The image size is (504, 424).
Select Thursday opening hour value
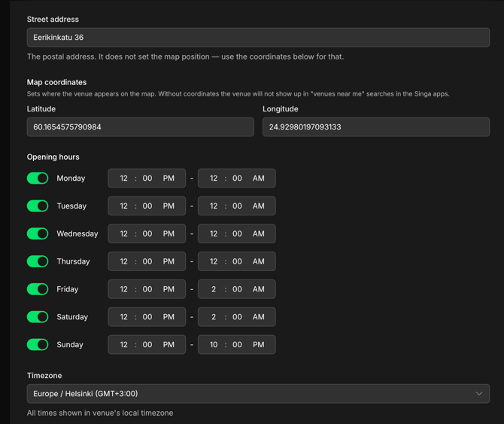(x=124, y=261)
